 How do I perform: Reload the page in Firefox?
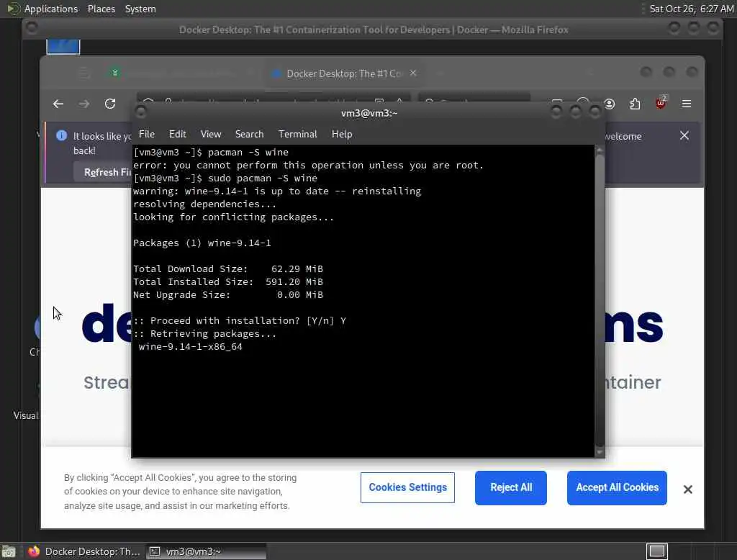click(x=110, y=104)
